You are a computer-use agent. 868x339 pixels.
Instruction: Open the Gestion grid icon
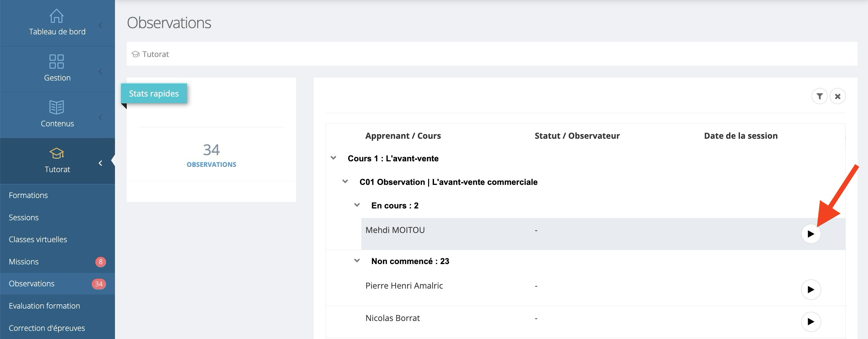click(56, 62)
